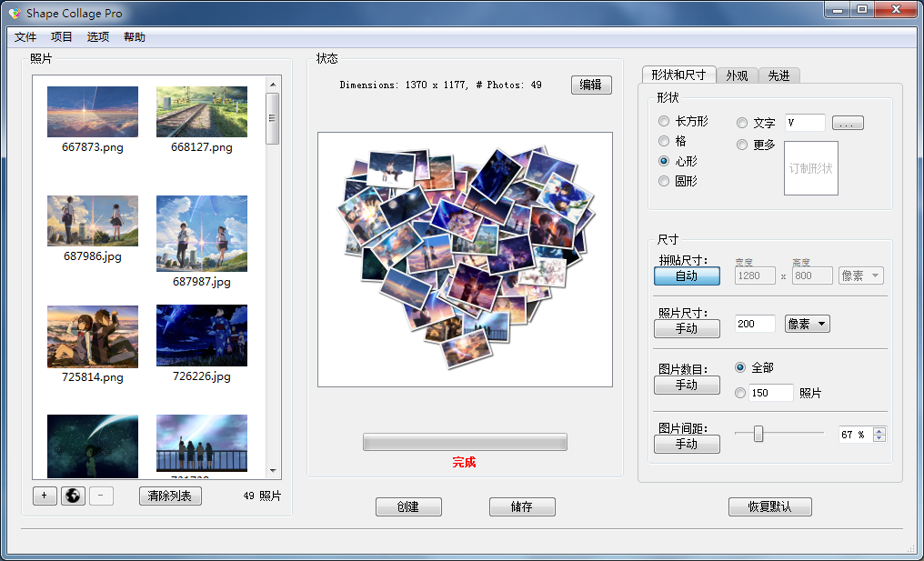The image size is (924, 561).
Task: Click the 完成 status text
Action: coord(465,463)
